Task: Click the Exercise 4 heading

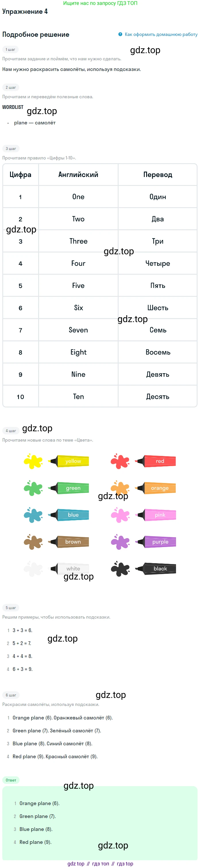Action: coord(25,11)
